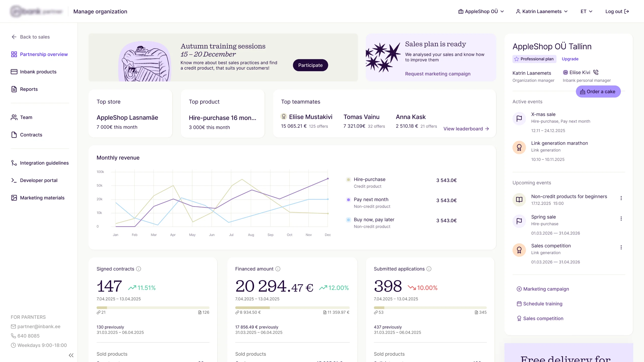Click Marketing materials in the sidebar
The image size is (644, 362).
[38, 198]
